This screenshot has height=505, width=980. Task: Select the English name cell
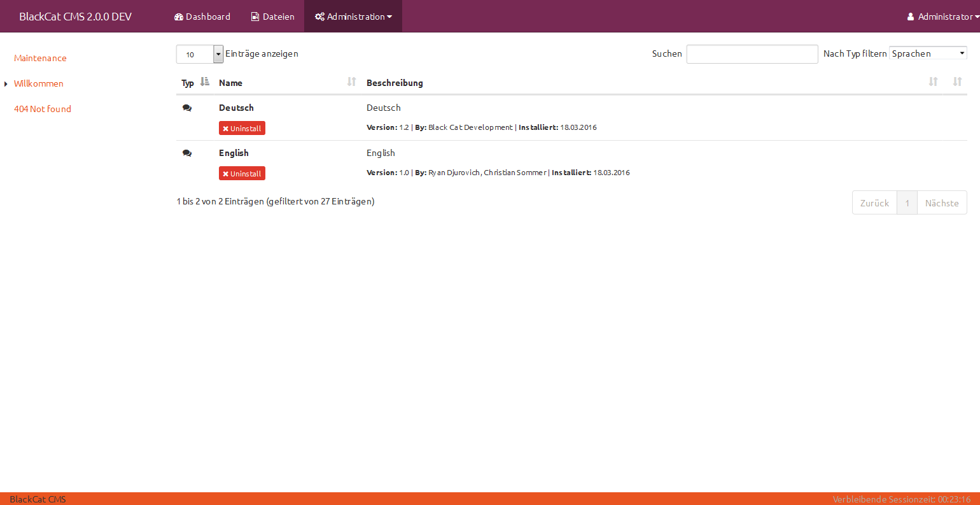(x=234, y=153)
